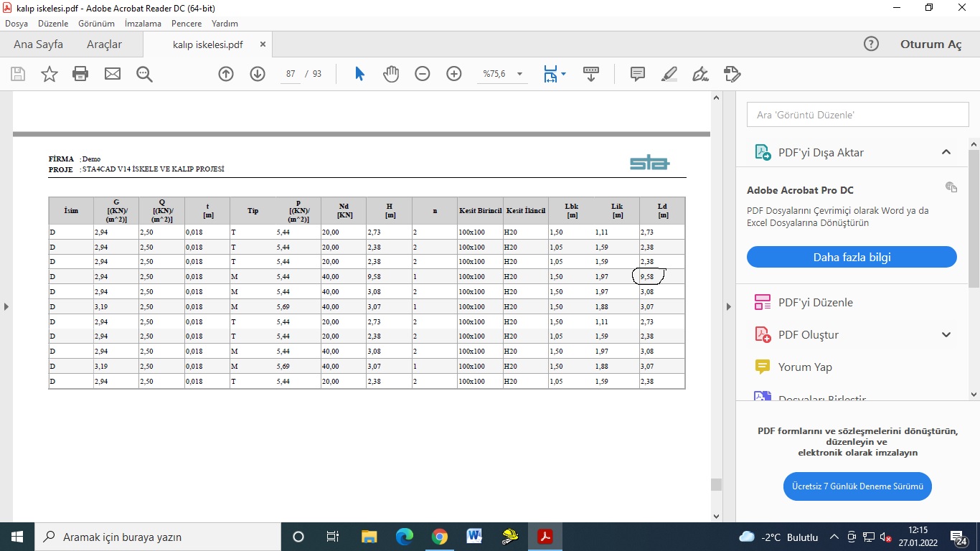The image size is (980, 551).
Task: Click Ücretsiz 7 Günlük Deneme Sürümü button
Action: point(857,486)
